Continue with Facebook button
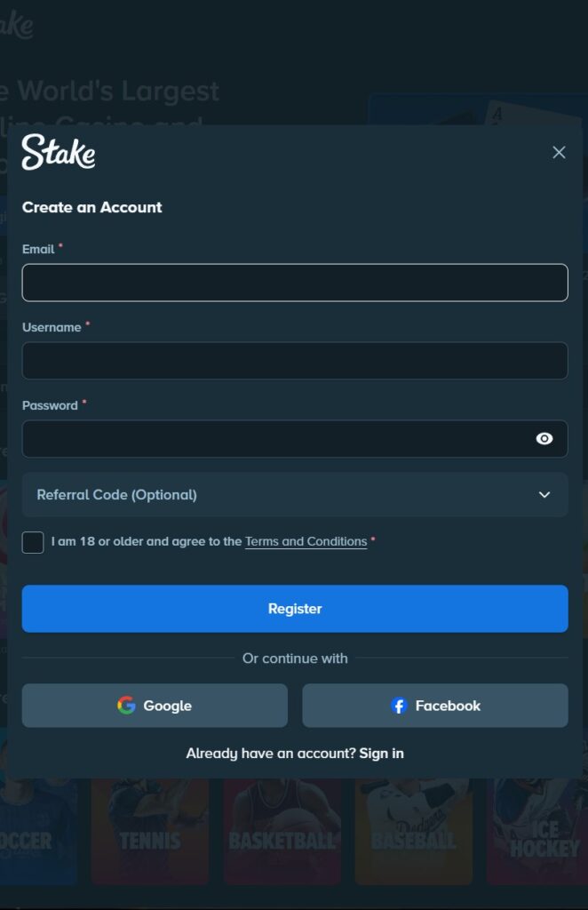Viewport: 588px width, 910px height. tap(435, 706)
